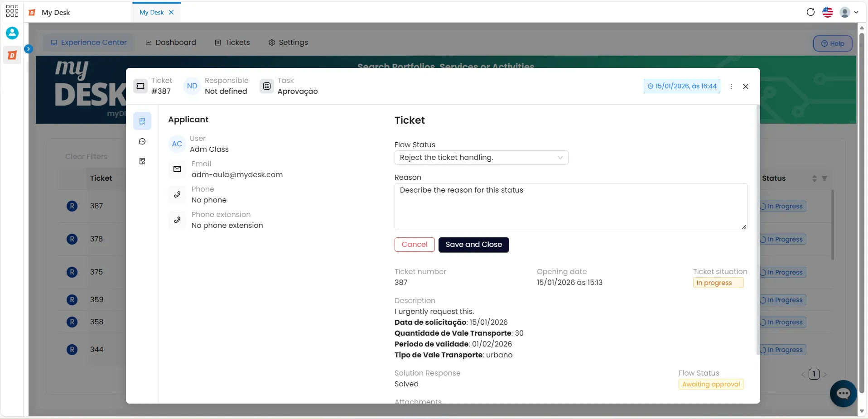868x419 pixels.
Task: Click the Task list icon beside Aprovação
Action: tap(267, 86)
